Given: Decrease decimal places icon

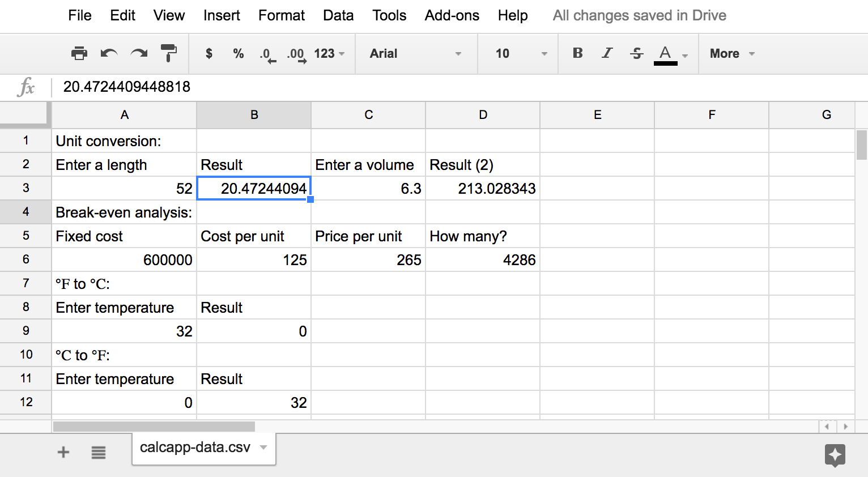Looking at the screenshot, I should pyautogui.click(x=267, y=54).
